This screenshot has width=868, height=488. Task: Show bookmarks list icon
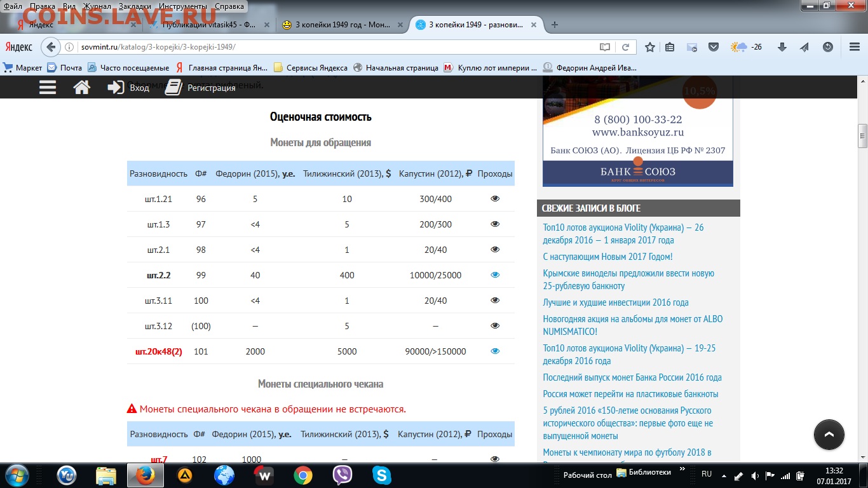click(x=670, y=47)
